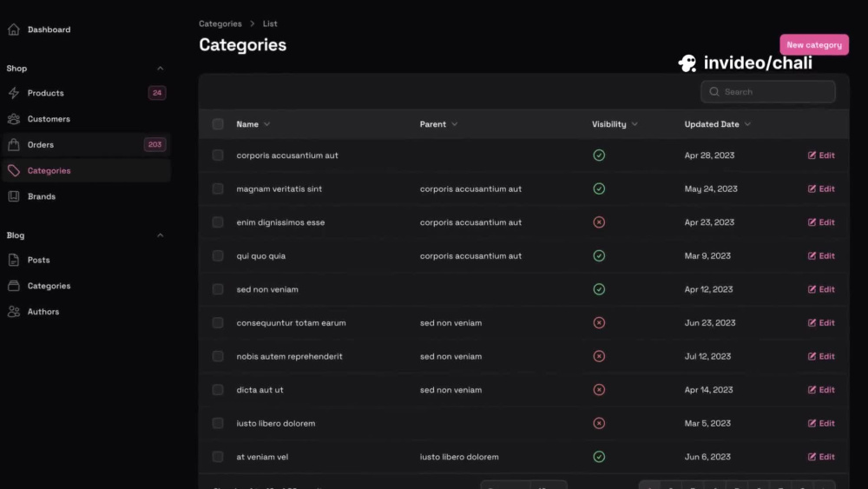Select the sed non veniam row checkbox
The height and width of the screenshot is (489, 868).
tap(218, 289)
